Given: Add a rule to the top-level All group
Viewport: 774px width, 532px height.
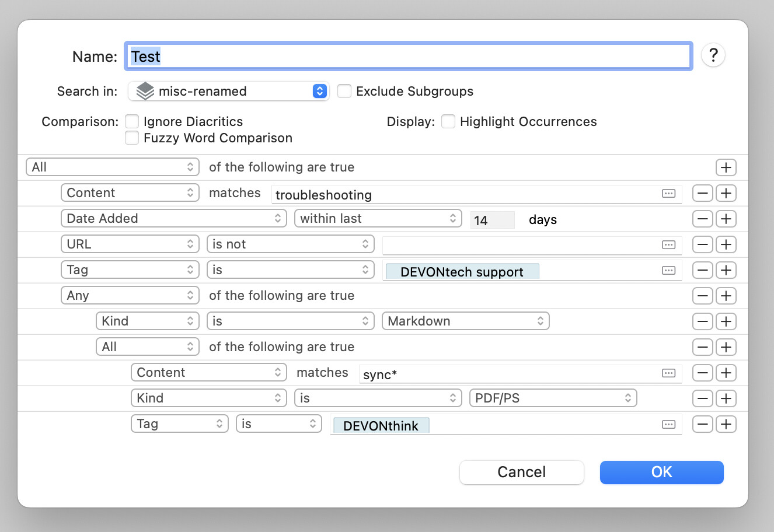Looking at the screenshot, I should pos(726,167).
